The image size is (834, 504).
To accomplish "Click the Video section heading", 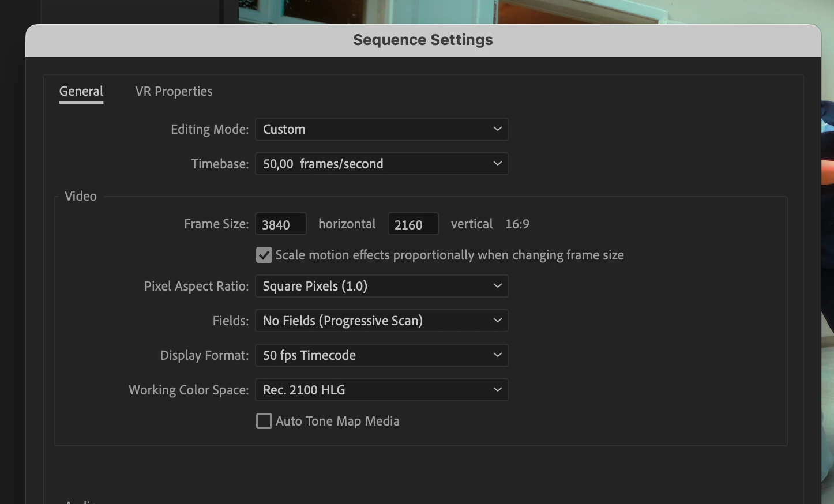I will (81, 196).
